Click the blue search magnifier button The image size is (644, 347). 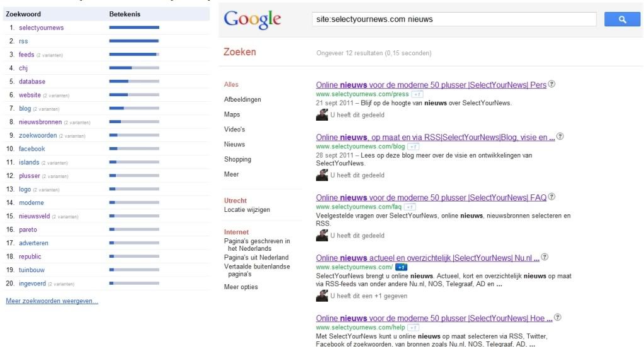tap(622, 19)
